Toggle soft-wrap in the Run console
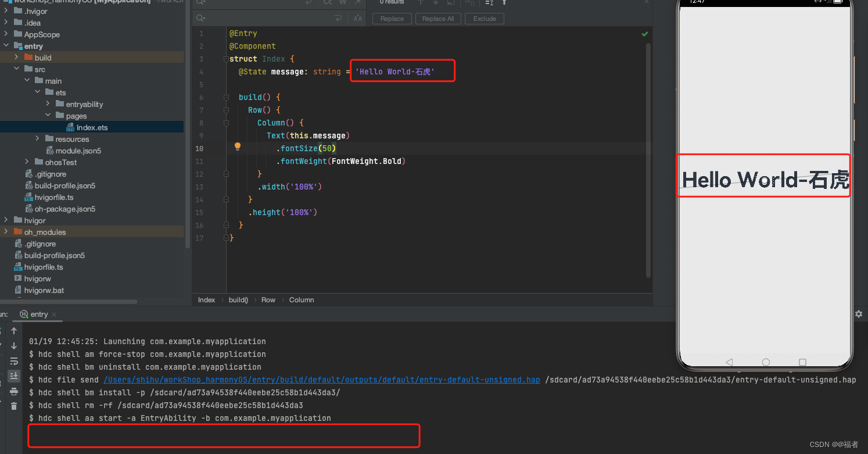The height and width of the screenshot is (454, 868). point(14,361)
